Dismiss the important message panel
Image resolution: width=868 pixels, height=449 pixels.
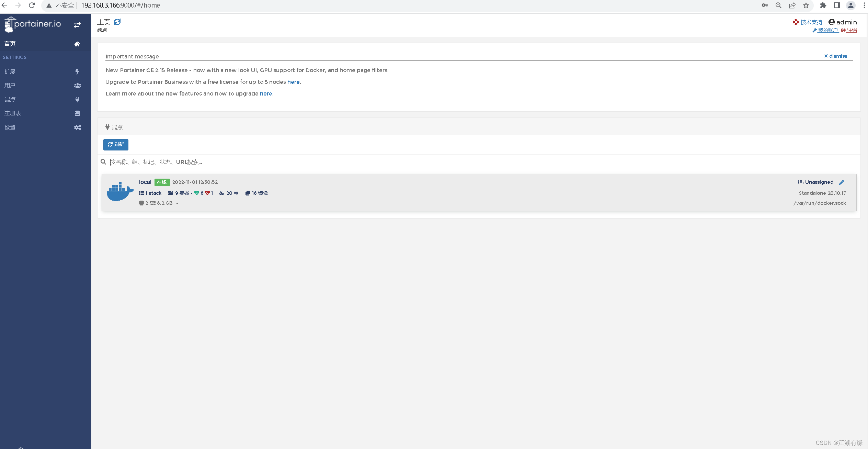[x=835, y=56]
